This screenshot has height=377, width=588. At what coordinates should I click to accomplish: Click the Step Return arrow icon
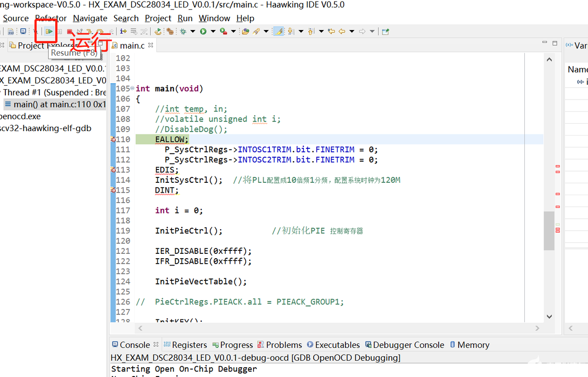(111, 32)
